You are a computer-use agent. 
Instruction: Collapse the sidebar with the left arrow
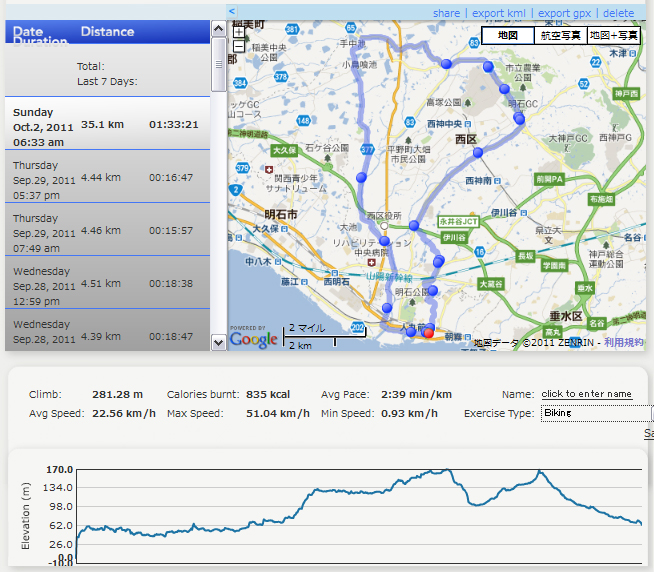click(232, 12)
